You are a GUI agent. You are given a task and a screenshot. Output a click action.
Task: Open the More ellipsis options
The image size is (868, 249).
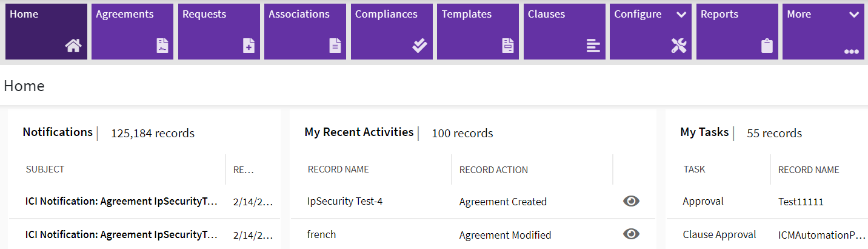(x=851, y=52)
